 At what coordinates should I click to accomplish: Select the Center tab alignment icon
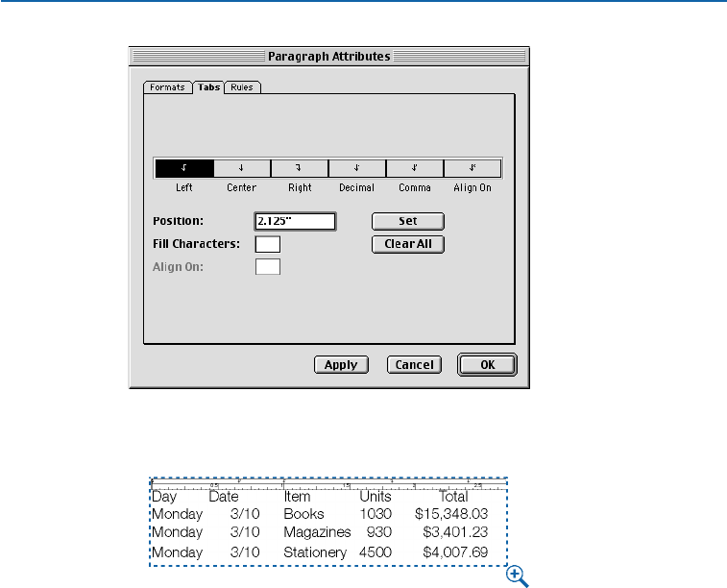tap(242, 168)
